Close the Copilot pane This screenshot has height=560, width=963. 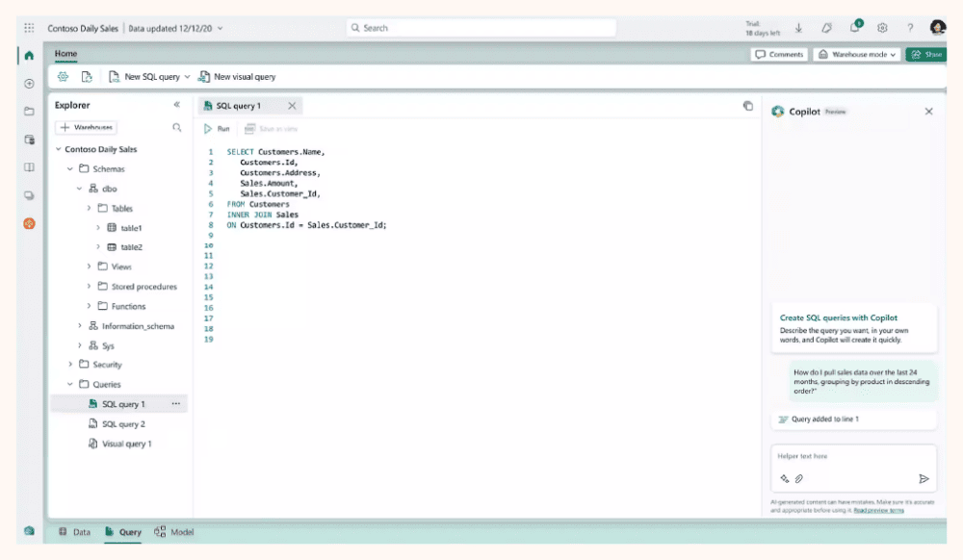tap(928, 111)
